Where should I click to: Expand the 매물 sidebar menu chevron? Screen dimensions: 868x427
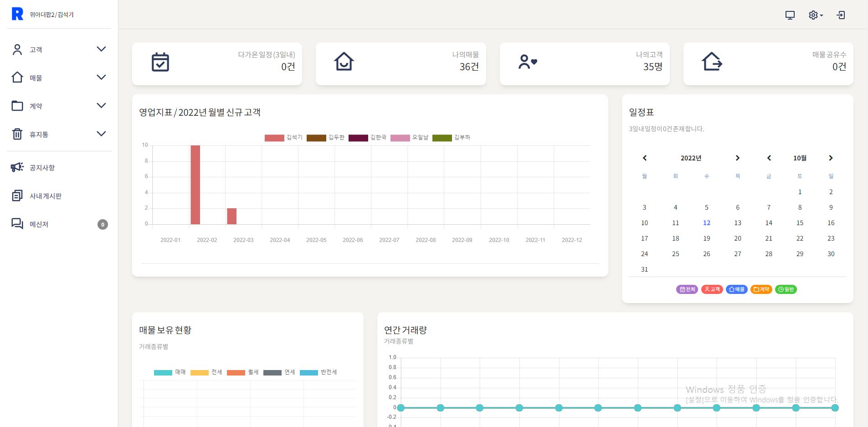click(x=101, y=77)
